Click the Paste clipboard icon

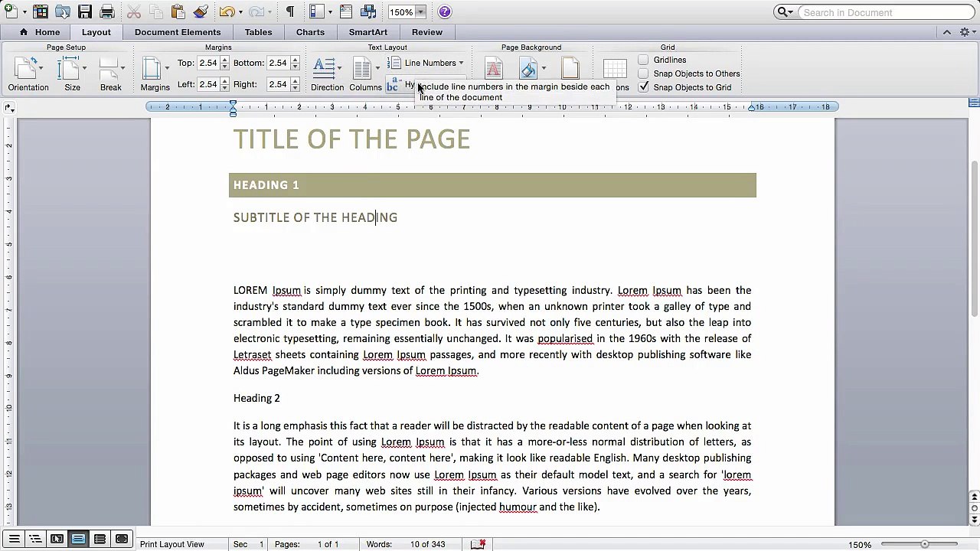[178, 11]
